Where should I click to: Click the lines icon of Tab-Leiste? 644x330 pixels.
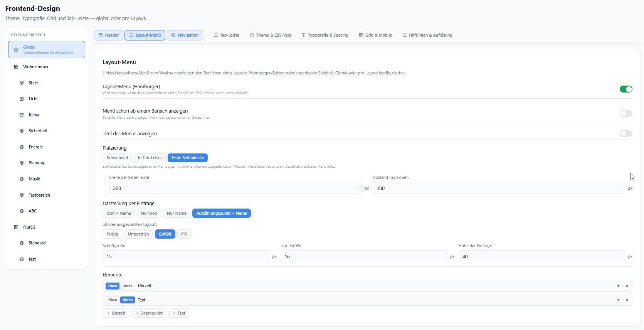pyautogui.click(x=216, y=35)
